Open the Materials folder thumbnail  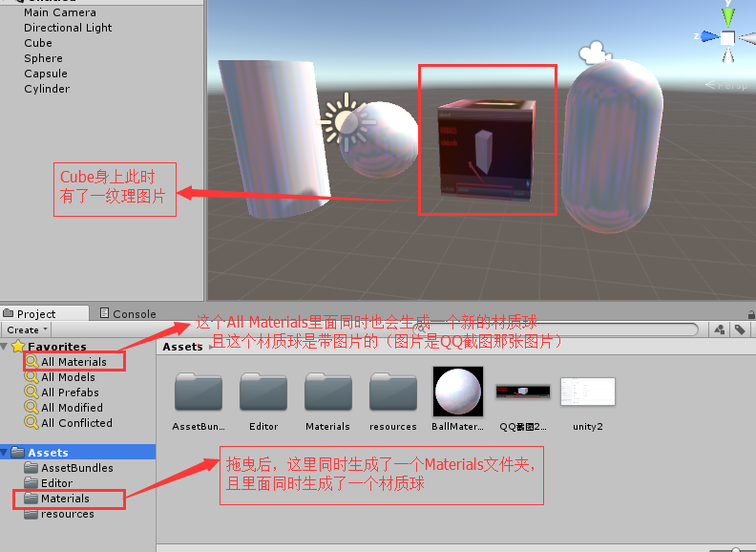click(x=327, y=392)
